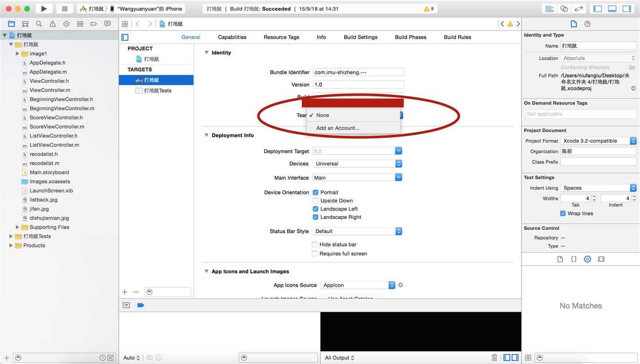Run the project with the Play button
This screenshot has height=364, width=640.
pos(44,9)
